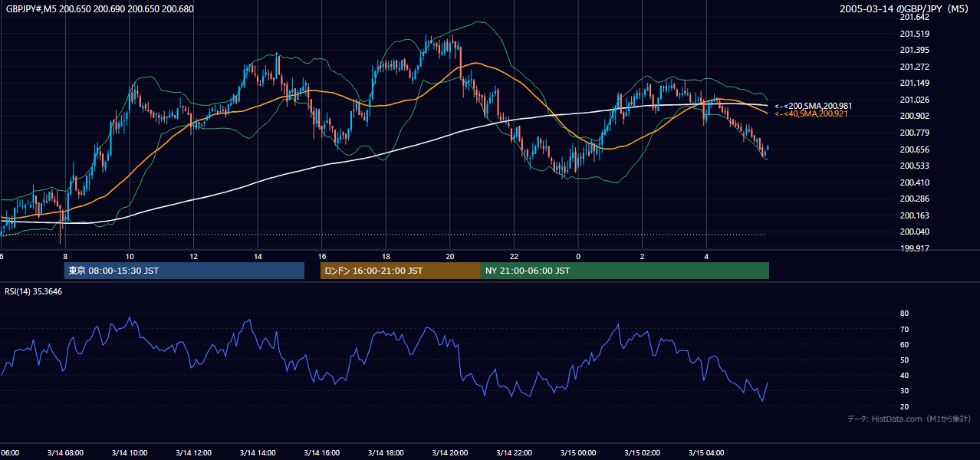Click the 東京 08:00-15:30 JST session bar

coord(184,271)
